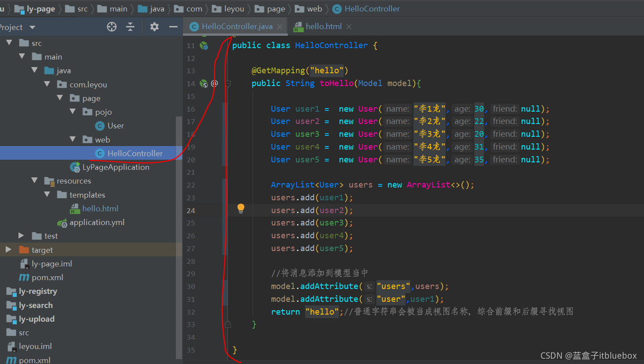Collapse the pojo package

point(72,112)
